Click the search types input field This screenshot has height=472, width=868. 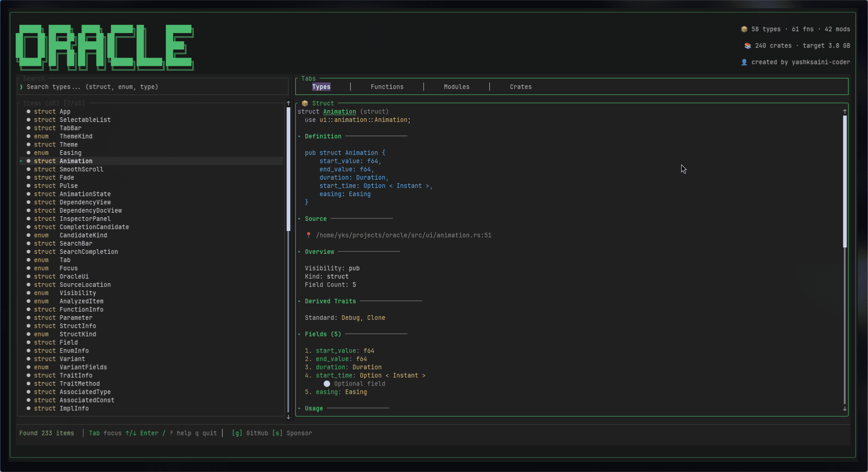(151, 87)
